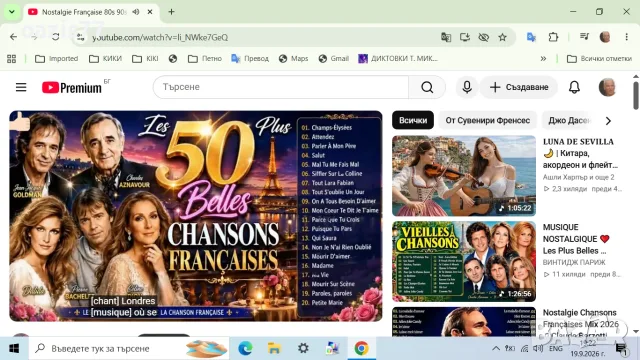Click the page vertical scrollbar
640x360 pixels.
coord(636,96)
